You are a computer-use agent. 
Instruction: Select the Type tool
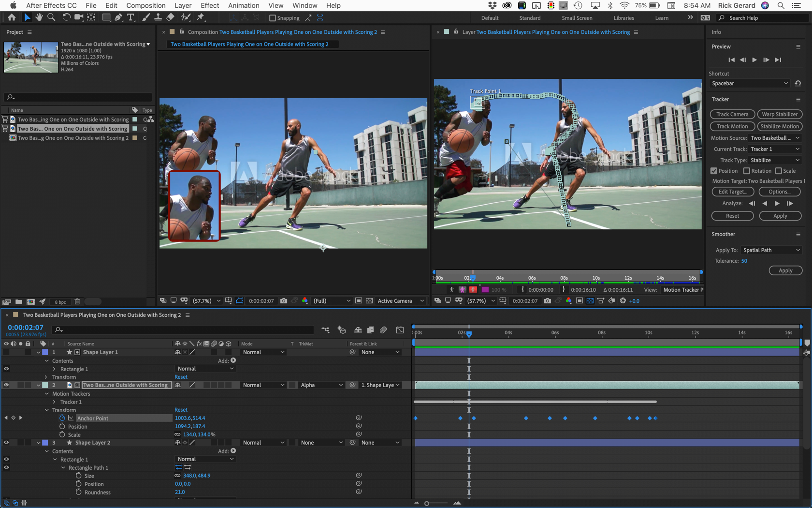(130, 17)
